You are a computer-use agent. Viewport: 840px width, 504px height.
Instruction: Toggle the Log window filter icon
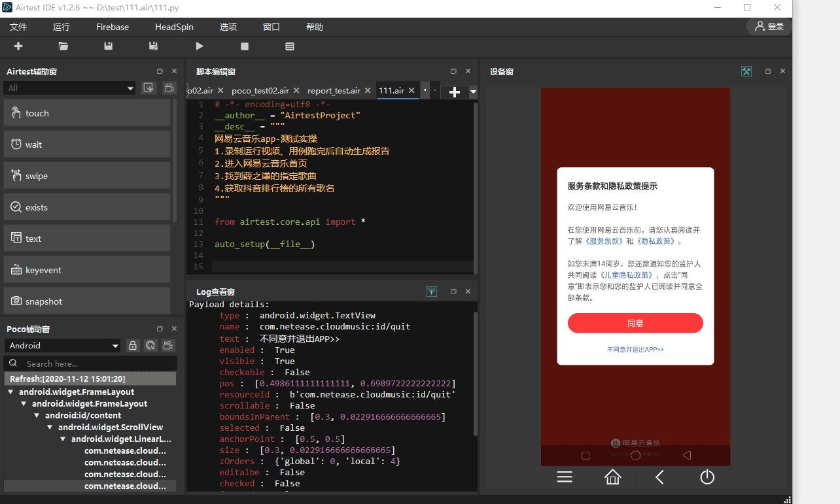coord(432,292)
